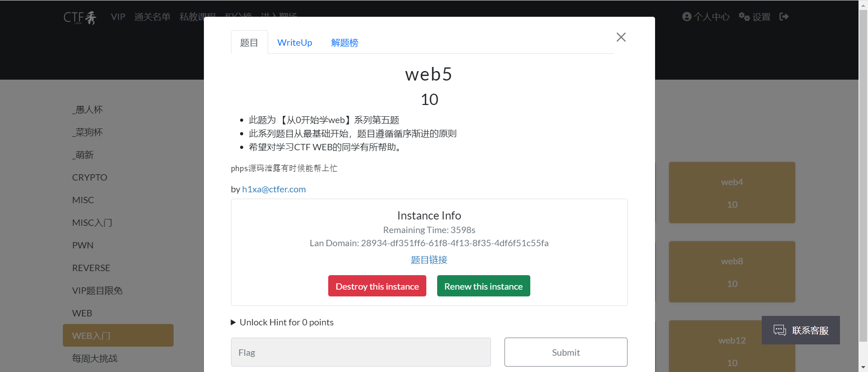Click Destroy this instance button
This screenshot has width=868, height=372.
(377, 286)
